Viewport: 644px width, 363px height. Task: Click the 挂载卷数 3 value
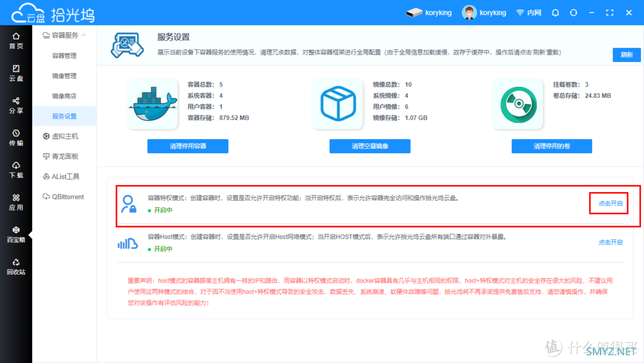coord(587,84)
